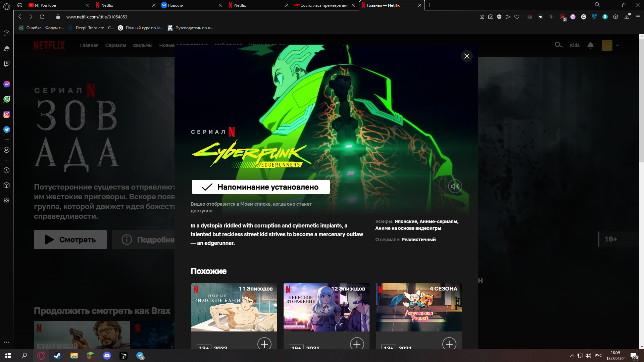Go forward to next page

31,17
